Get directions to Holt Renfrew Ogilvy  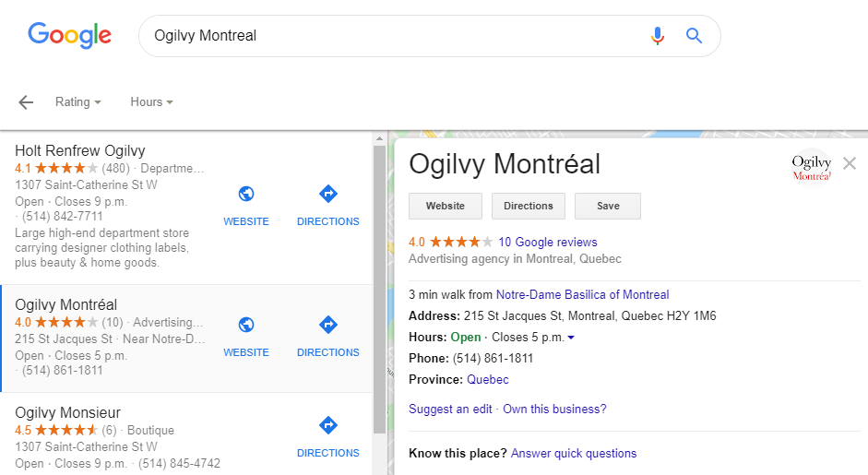point(328,195)
